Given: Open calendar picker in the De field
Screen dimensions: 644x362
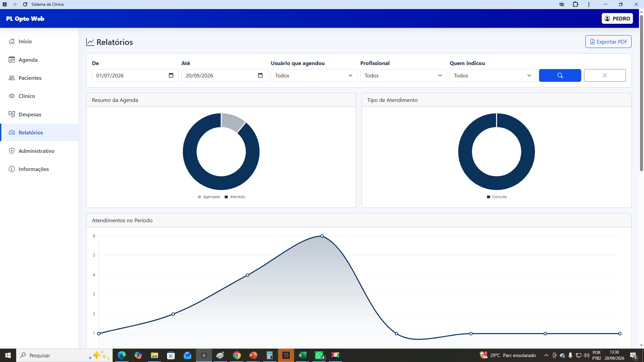Looking at the screenshot, I should pos(171,75).
